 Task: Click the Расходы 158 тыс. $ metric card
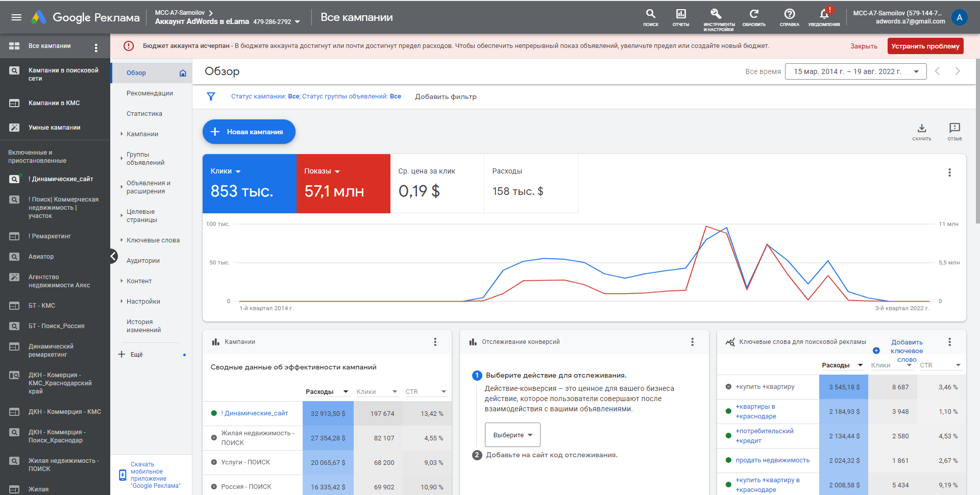coord(531,184)
